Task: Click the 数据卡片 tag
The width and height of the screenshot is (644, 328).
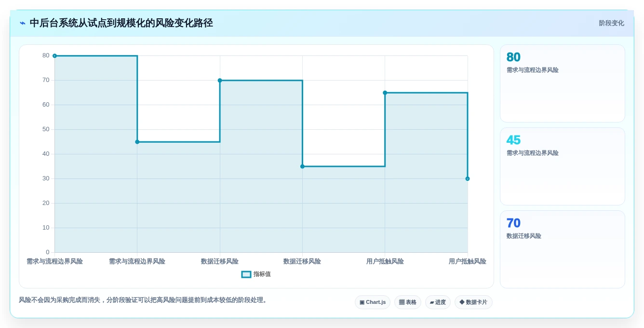Action: coord(473,302)
